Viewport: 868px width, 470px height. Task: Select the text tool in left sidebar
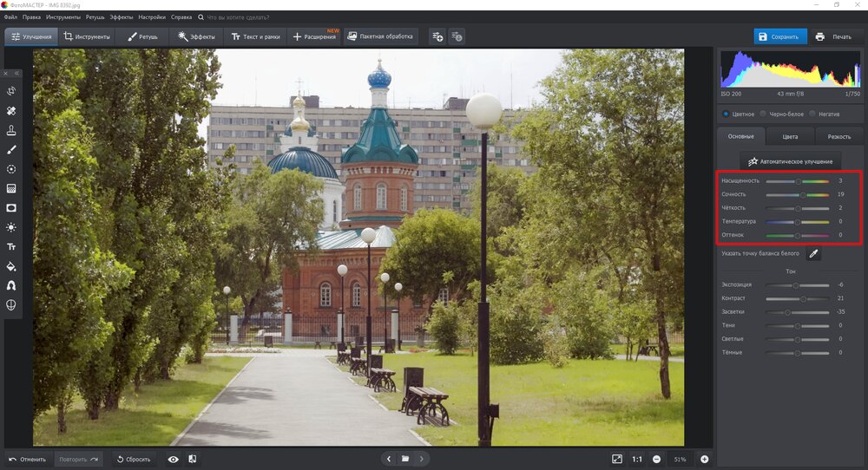pos(11,246)
